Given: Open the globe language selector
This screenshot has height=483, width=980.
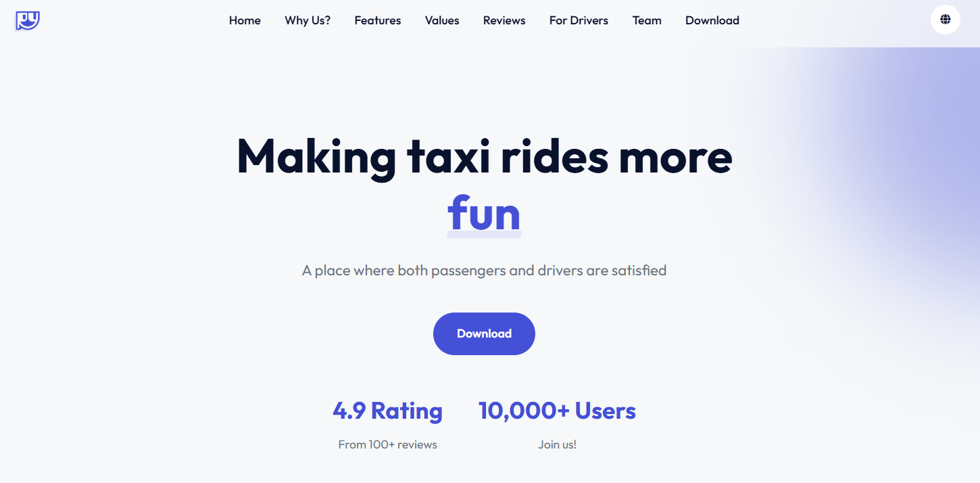Looking at the screenshot, I should pos(946,20).
